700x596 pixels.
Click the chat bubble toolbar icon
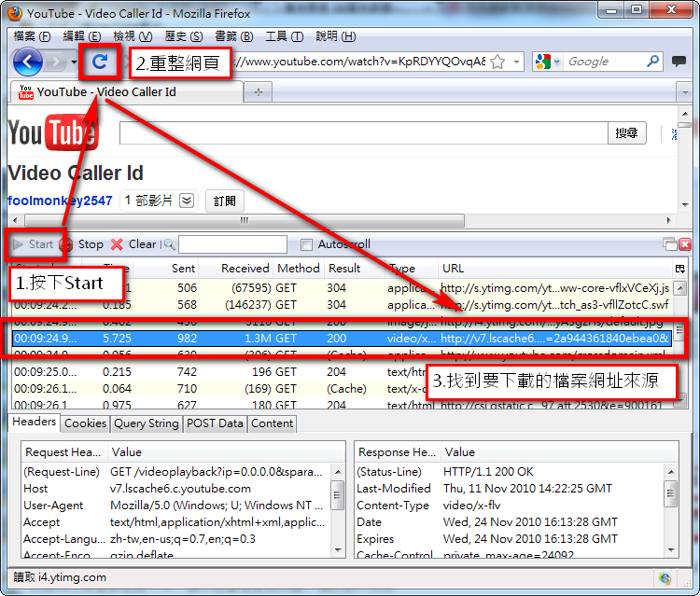[679, 62]
